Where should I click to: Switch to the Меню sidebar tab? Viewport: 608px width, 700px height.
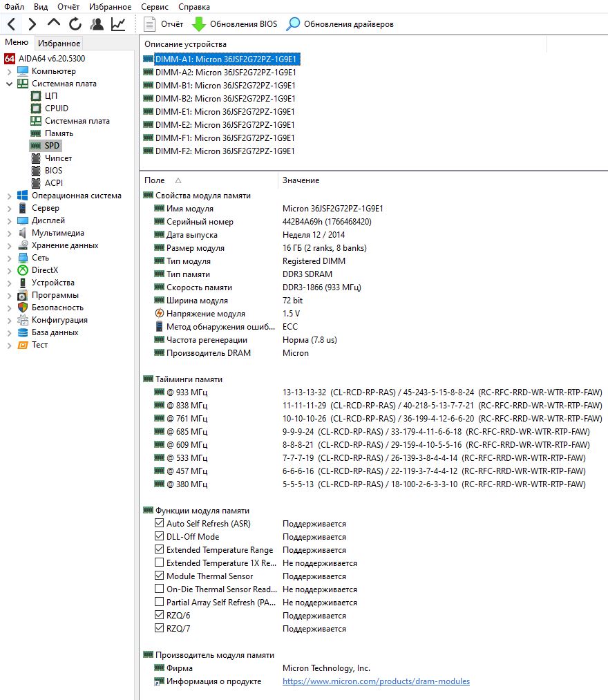click(x=17, y=42)
